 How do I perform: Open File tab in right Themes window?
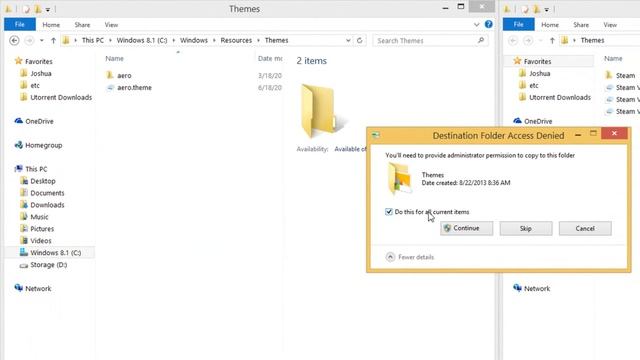[x=518, y=24]
